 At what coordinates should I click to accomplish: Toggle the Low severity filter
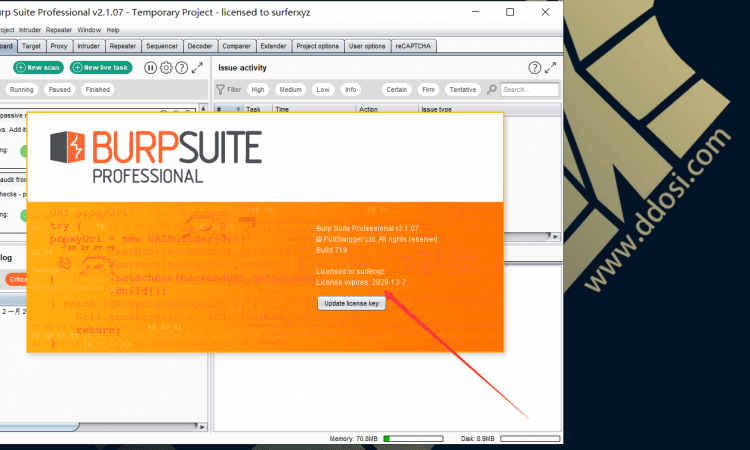point(323,89)
